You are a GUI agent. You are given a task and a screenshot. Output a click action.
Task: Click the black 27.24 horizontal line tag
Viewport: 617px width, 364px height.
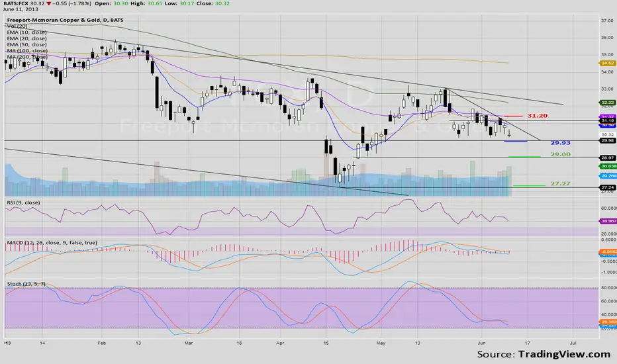point(608,187)
